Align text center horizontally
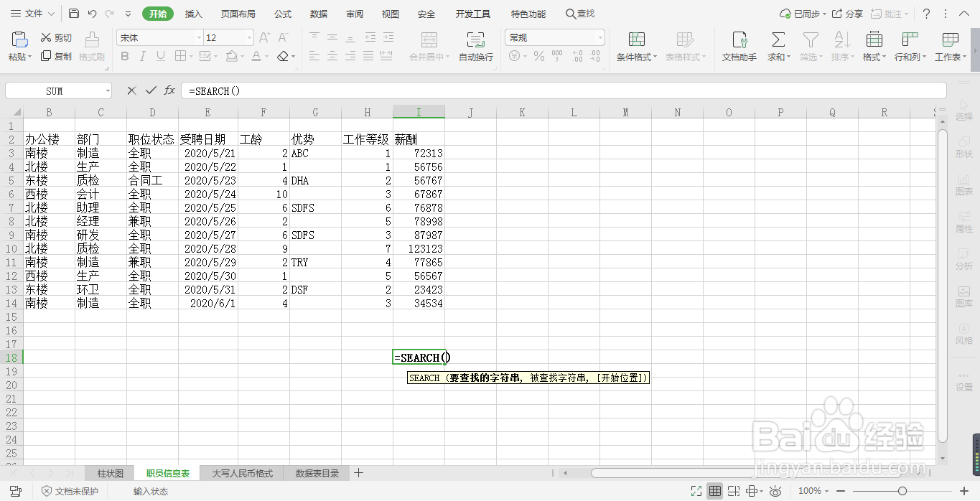The height and width of the screenshot is (501, 980). [x=332, y=56]
